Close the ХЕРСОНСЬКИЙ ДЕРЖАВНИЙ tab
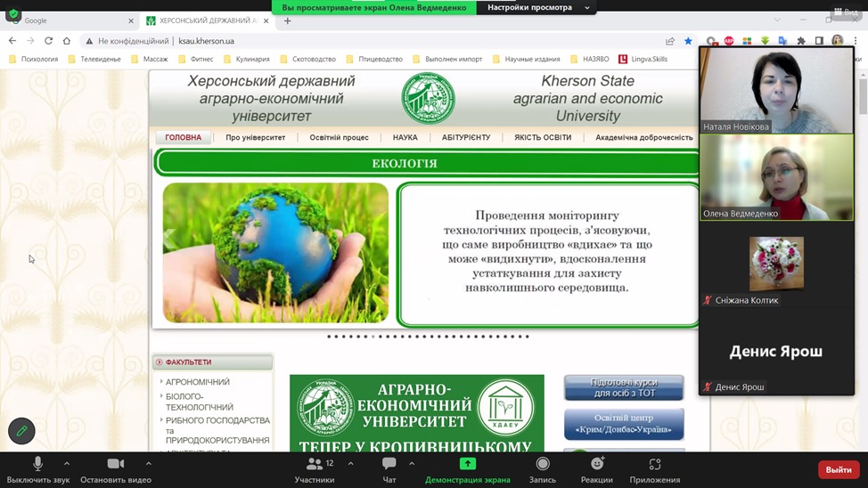This screenshot has width=868, height=488. click(x=266, y=20)
